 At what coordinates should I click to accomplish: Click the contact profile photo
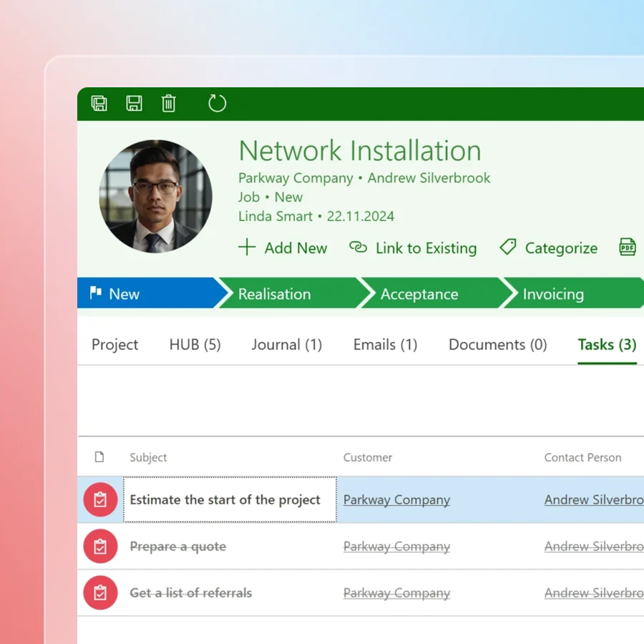(x=156, y=196)
